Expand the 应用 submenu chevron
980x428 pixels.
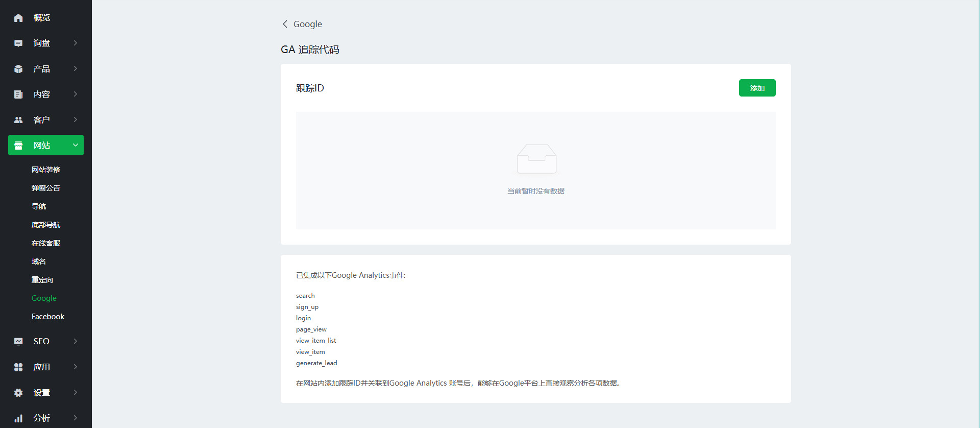[x=76, y=367]
